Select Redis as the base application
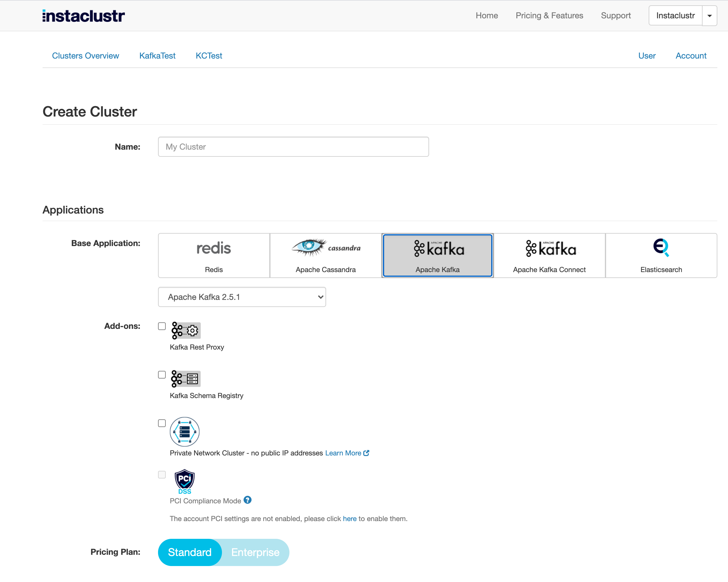The image size is (728, 582). point(213,256)
